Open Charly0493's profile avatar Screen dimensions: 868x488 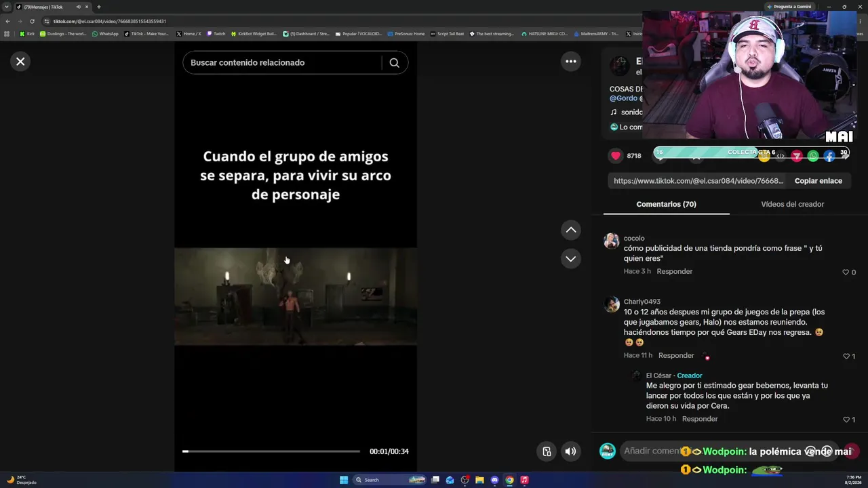click(x=612, y=305)
